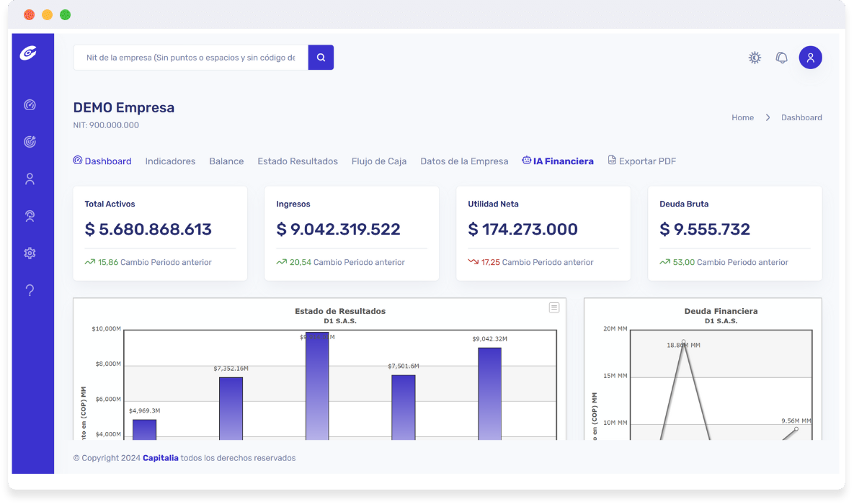854x504 pixels.
Task: Open the notifications bell
Action: (781, 58)
